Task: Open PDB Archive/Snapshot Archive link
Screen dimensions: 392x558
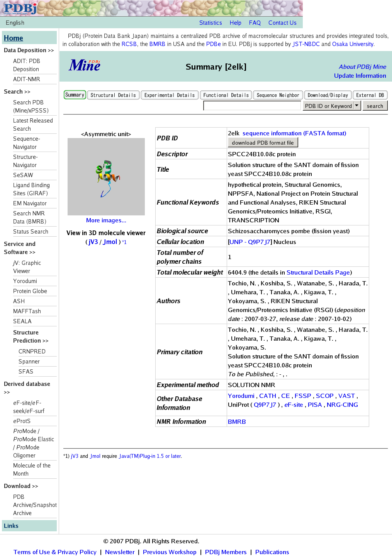Action: 35,505
